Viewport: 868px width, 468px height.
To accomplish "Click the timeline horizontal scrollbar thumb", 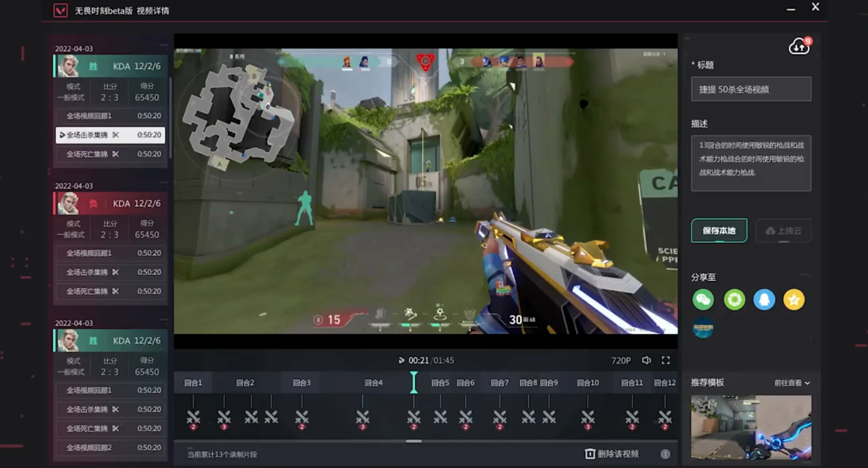I will pyautogui.click(x=414, y=441).
